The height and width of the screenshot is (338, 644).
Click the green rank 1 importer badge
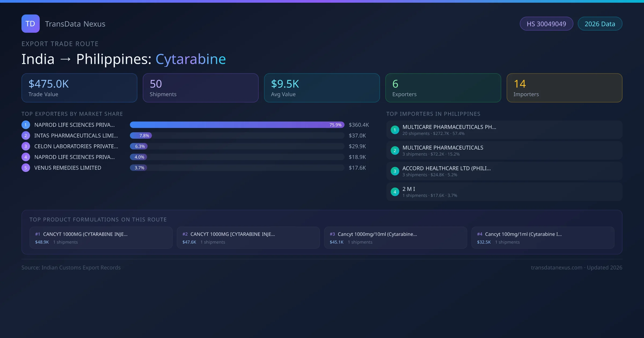point(395,130)
